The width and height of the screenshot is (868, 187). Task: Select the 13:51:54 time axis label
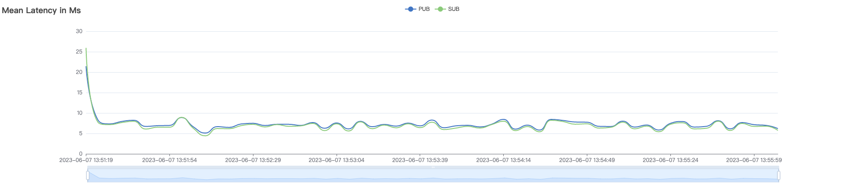click(x=169, y=160)
